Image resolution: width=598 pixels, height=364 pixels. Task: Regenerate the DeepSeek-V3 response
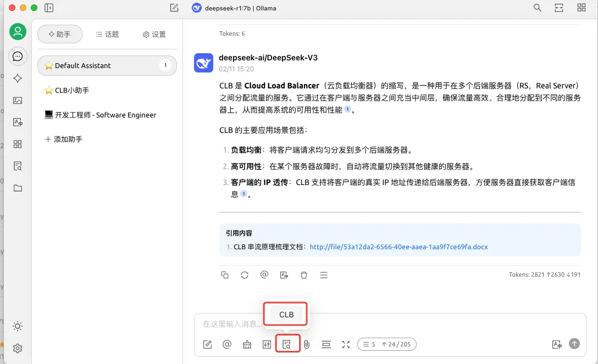(x=245, y=275)
